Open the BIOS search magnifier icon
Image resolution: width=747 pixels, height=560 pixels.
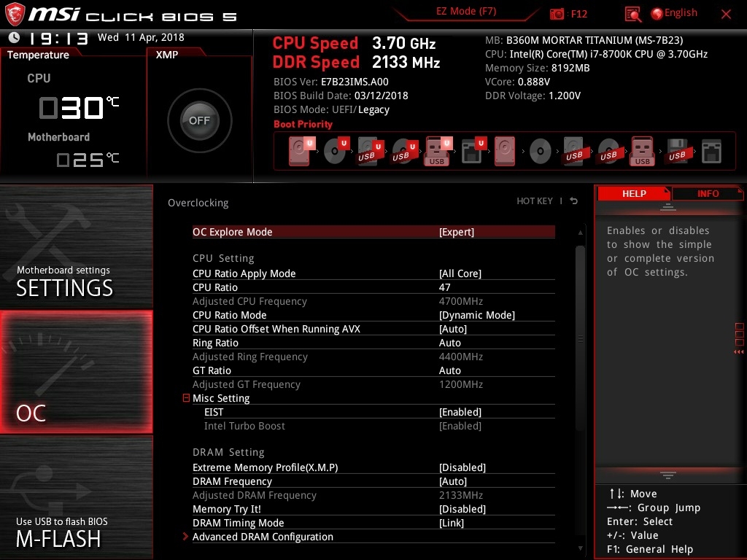[x=632, y=15]
